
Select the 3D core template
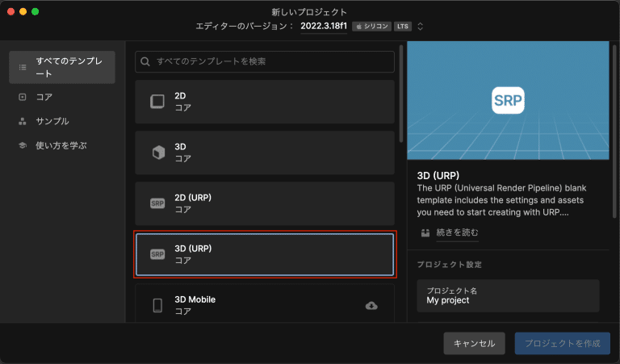tap(265, 153)
